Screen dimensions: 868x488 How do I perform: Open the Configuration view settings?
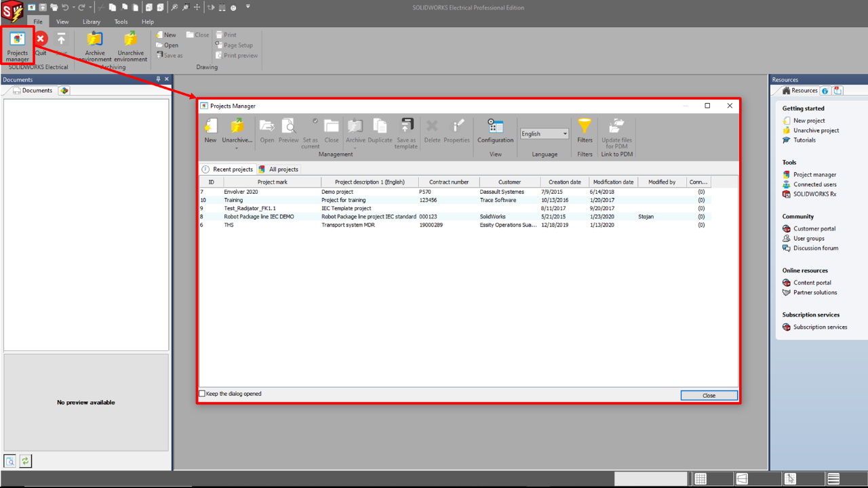(496, 131)
